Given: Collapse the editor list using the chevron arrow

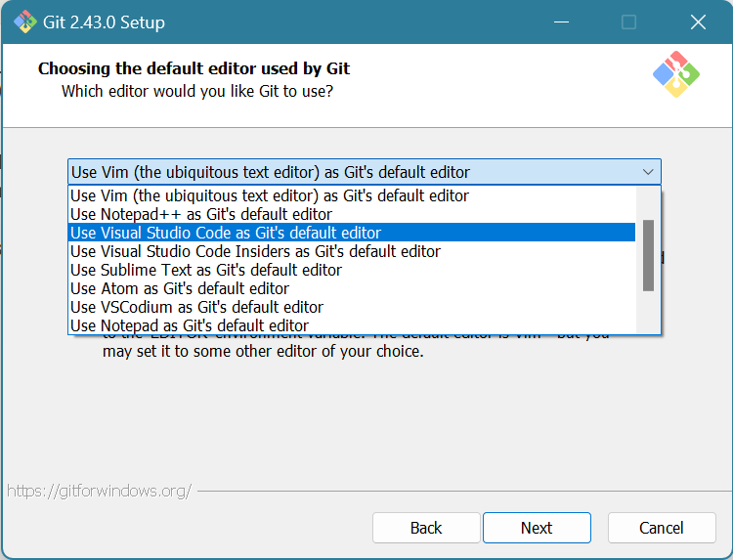Looking at the screenshot, I should [x=648, y=172].
